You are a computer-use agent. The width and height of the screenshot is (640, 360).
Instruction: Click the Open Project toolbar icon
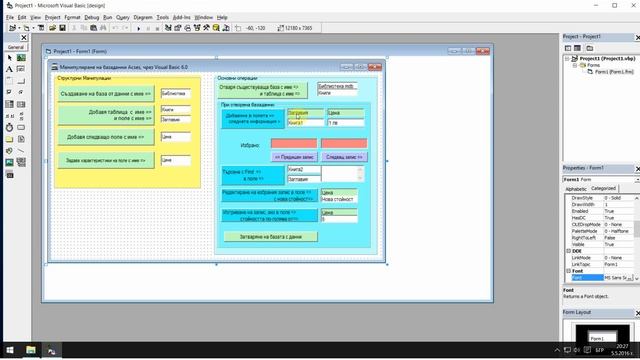pyautogui.click(x=52, y=28)
